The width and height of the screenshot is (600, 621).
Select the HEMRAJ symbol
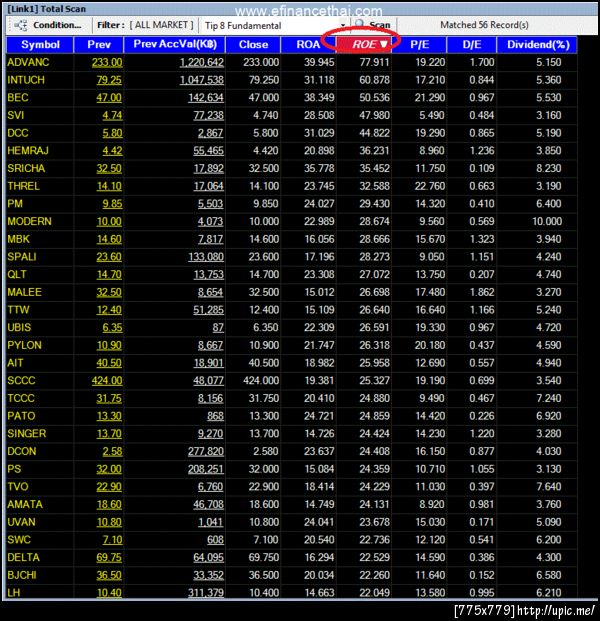tap(28, 151)
